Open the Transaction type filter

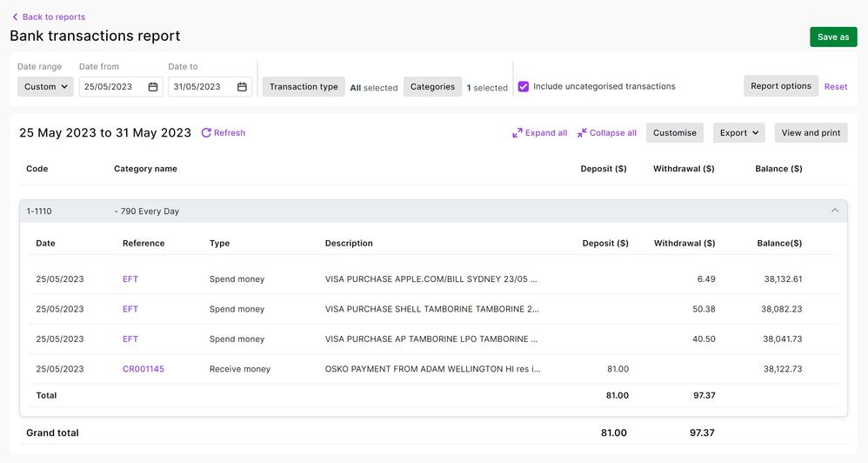click(x=304, y=87)
